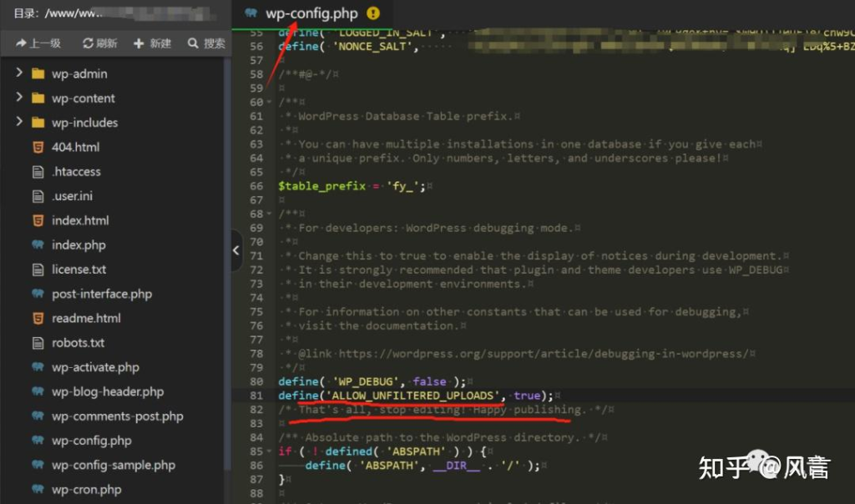855x504 pixels.
Task: Collapse the file sidebar with arrow handle
Action: click(236, 250)
